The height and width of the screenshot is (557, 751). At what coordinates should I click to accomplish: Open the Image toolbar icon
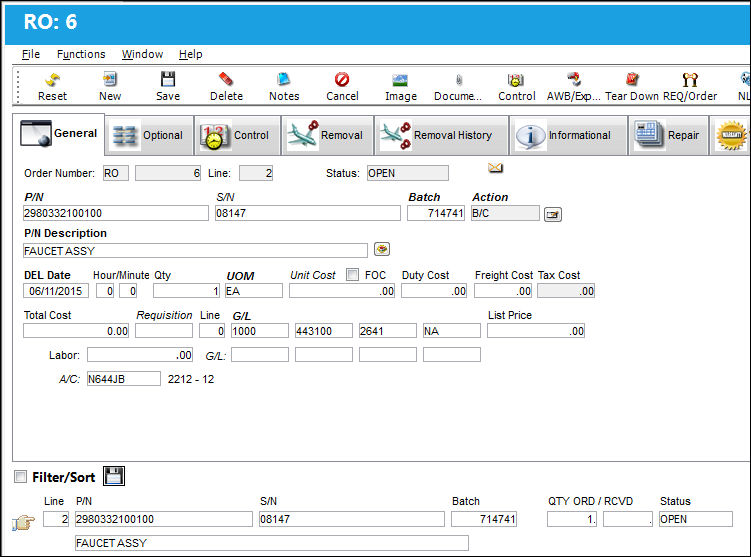coord(400,80)
